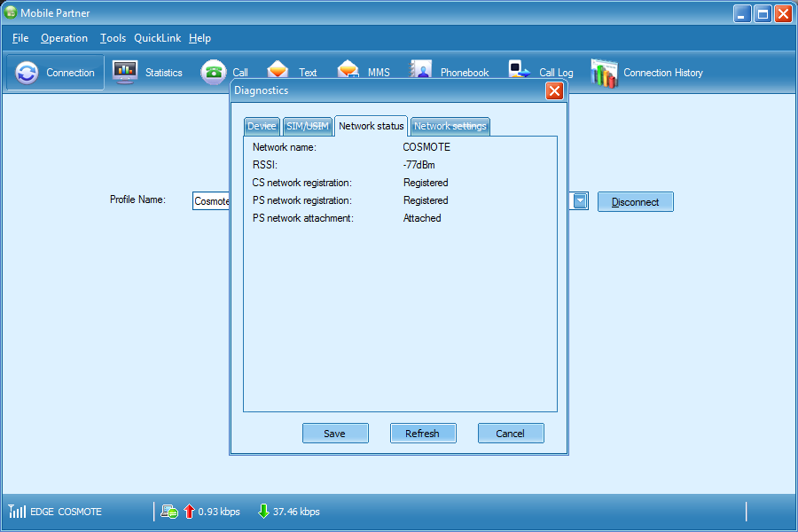798x532 pixels.
Task: Click the Save button
Action: [335, 434]
